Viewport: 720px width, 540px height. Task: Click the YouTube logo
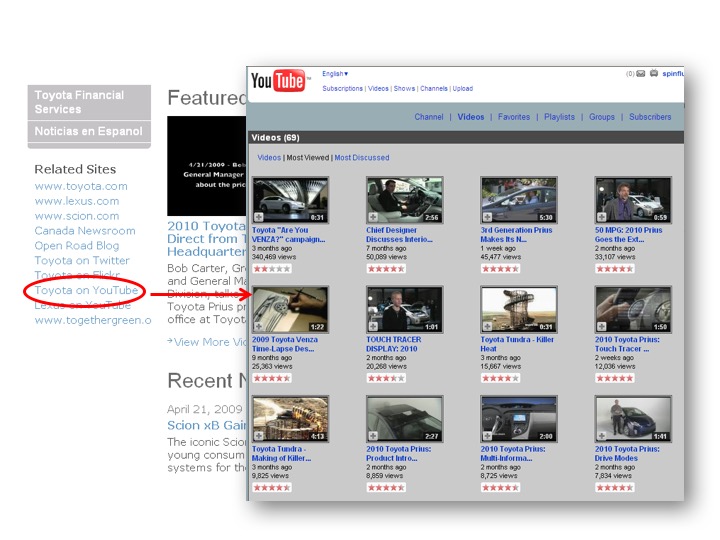[x=278, y=82]
